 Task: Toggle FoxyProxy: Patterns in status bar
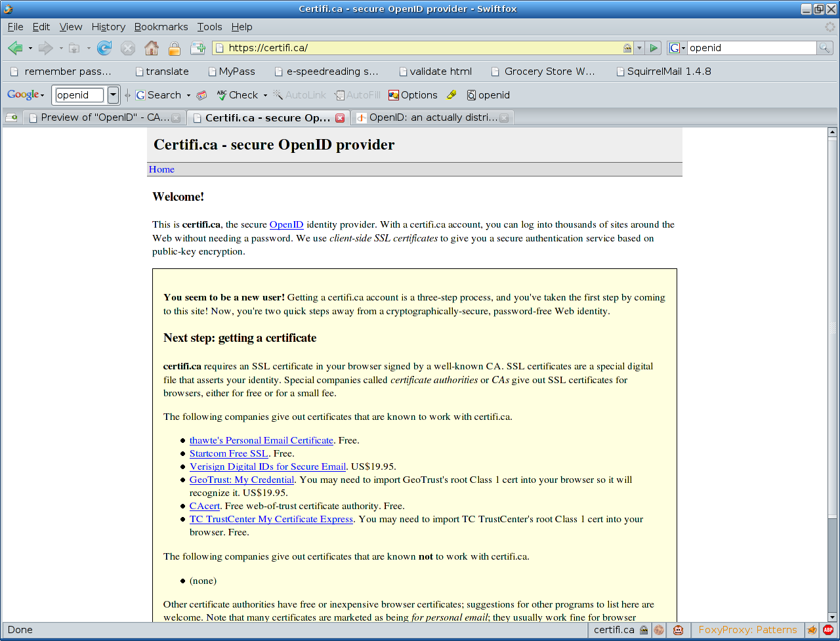pos(747,630)
